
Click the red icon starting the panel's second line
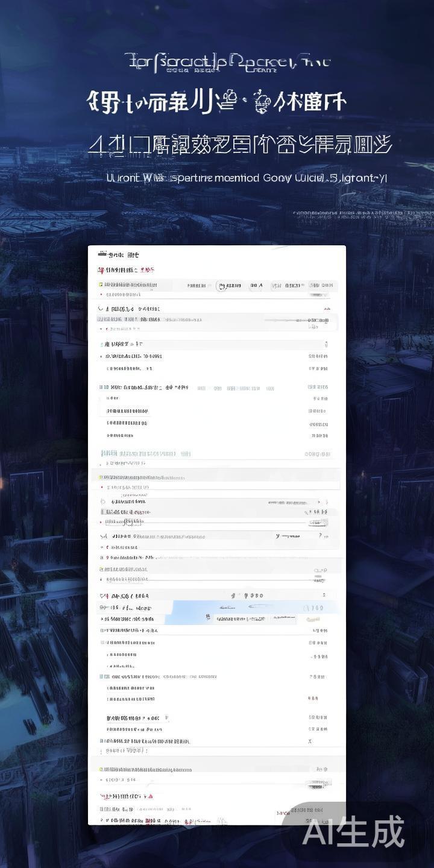[100, 270]
